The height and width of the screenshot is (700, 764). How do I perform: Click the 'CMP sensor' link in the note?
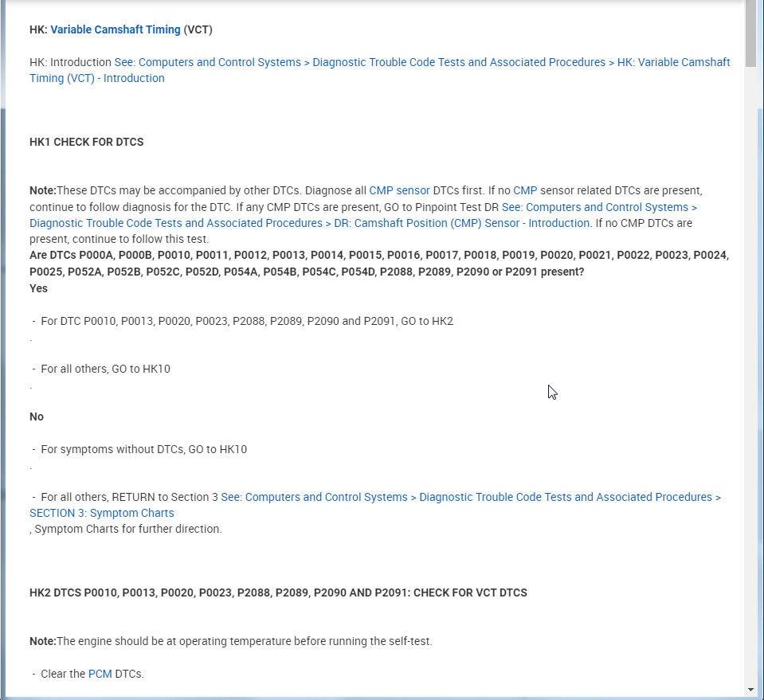pyautogui.click(x=399, y=191)
